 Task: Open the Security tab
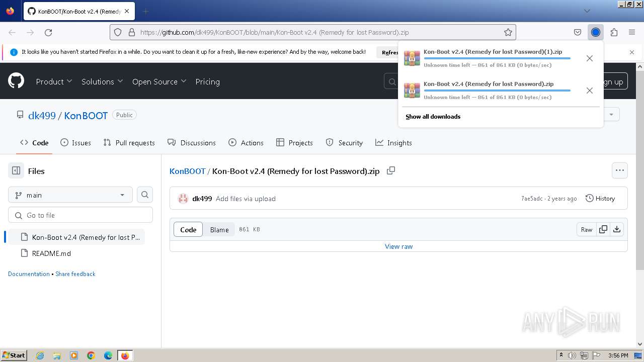(345, 143)
